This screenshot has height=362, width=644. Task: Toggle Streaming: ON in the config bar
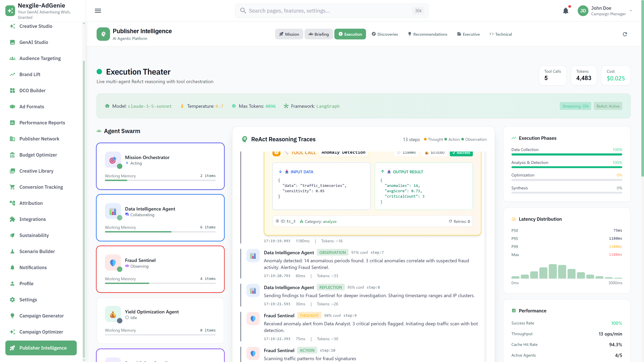[575, 106]
